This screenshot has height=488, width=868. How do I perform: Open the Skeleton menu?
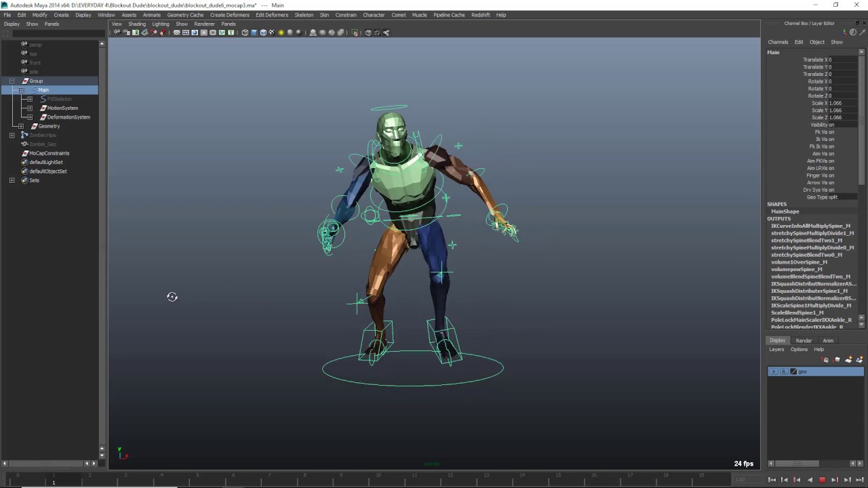pos(304,15)
